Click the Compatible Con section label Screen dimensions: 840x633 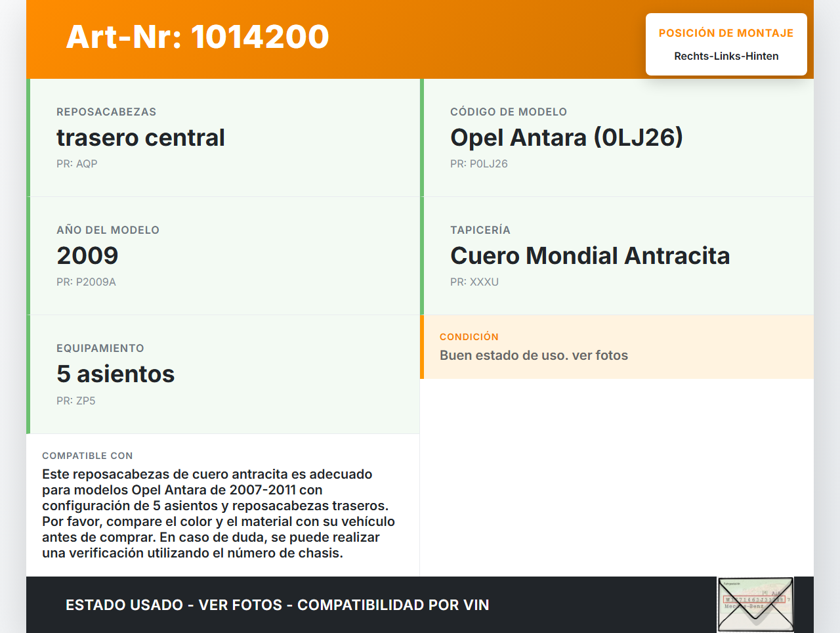pos(87,456)
